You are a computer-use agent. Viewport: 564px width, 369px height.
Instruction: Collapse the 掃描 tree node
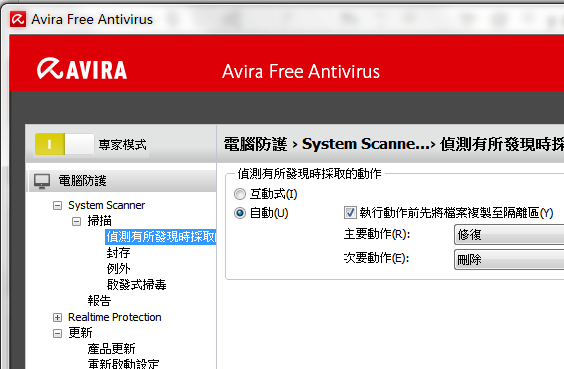(76, 221)
